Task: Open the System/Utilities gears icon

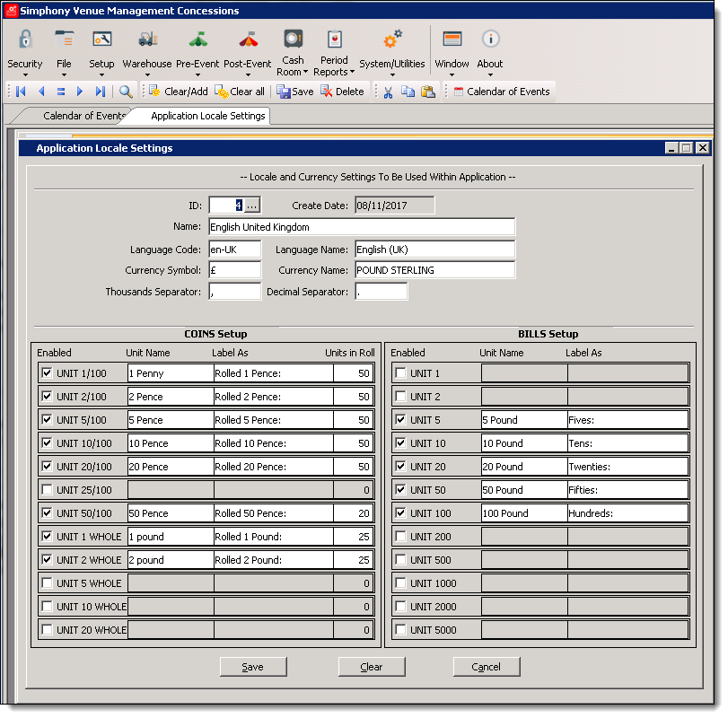Action: point(392,39)
